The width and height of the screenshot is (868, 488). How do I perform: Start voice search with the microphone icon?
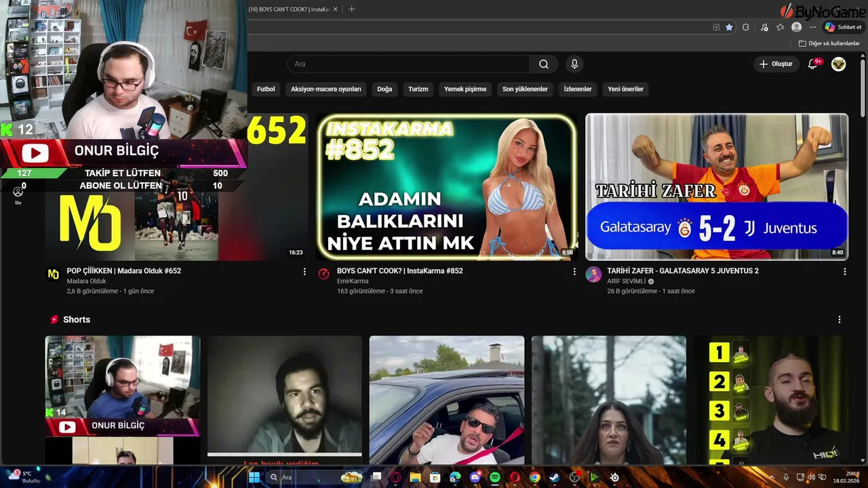[x=574, y=64]
